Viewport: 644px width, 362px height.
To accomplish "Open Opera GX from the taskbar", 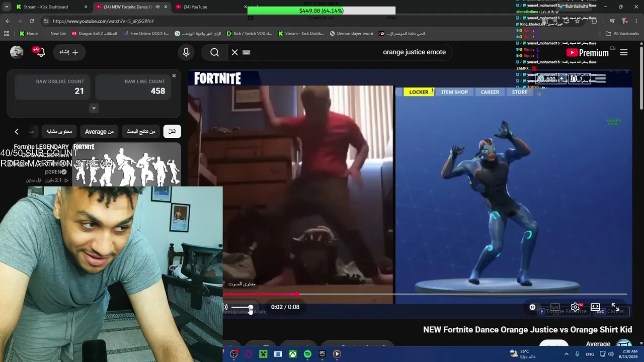I will (249, 354).
